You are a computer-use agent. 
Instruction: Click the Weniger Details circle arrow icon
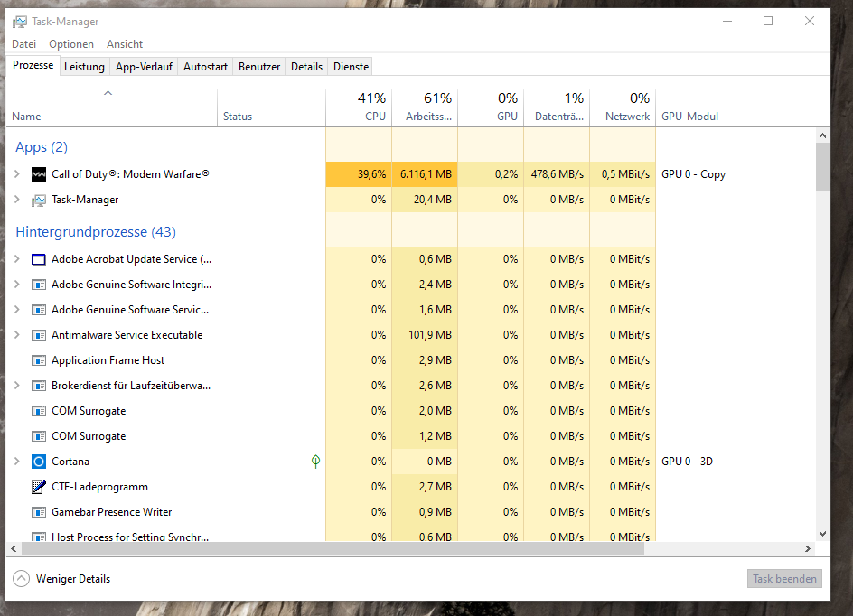[x=21, y=578]
